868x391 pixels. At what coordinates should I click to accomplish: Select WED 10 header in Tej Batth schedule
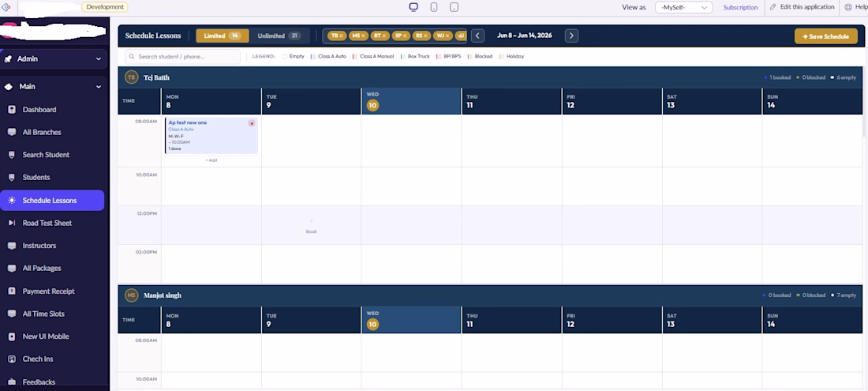[x=411, y=101]
